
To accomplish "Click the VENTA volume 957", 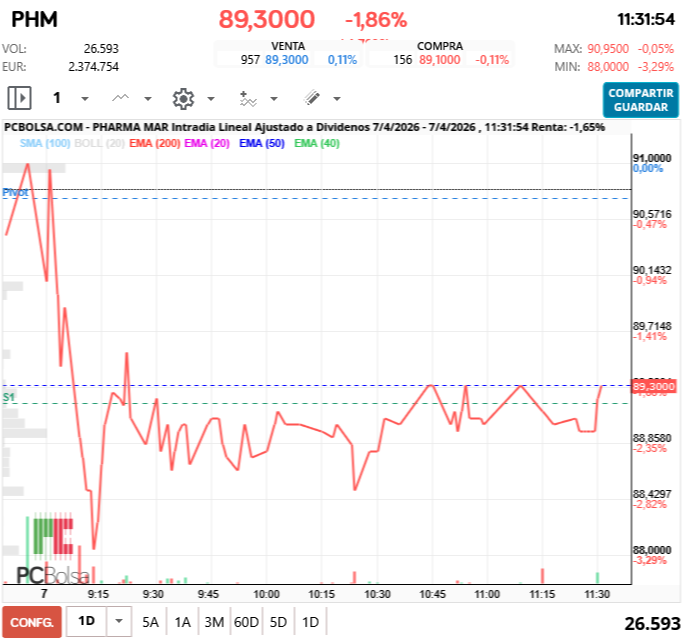I will tap(250, 60).
